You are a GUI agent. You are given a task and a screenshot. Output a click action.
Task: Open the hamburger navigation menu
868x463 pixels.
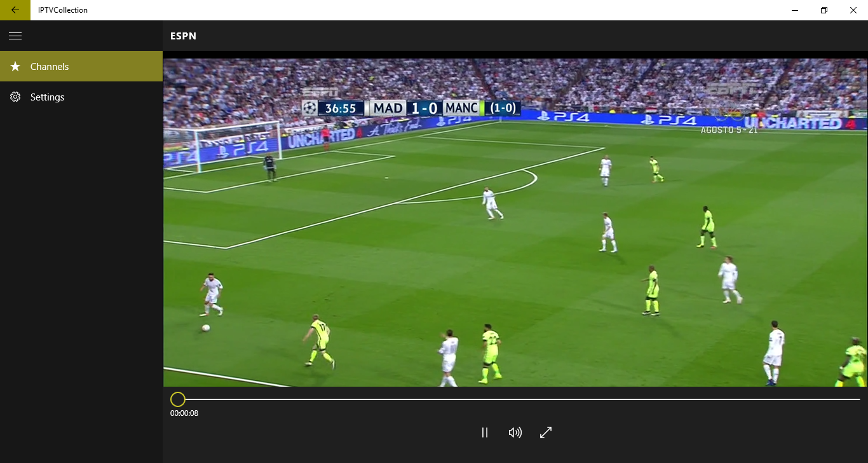pos(15,36)
